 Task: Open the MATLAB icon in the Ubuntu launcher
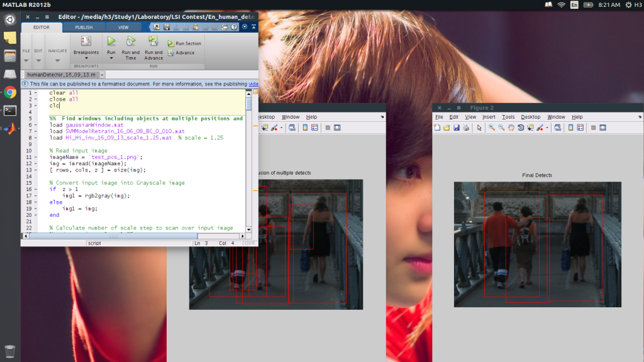point(10,128)
